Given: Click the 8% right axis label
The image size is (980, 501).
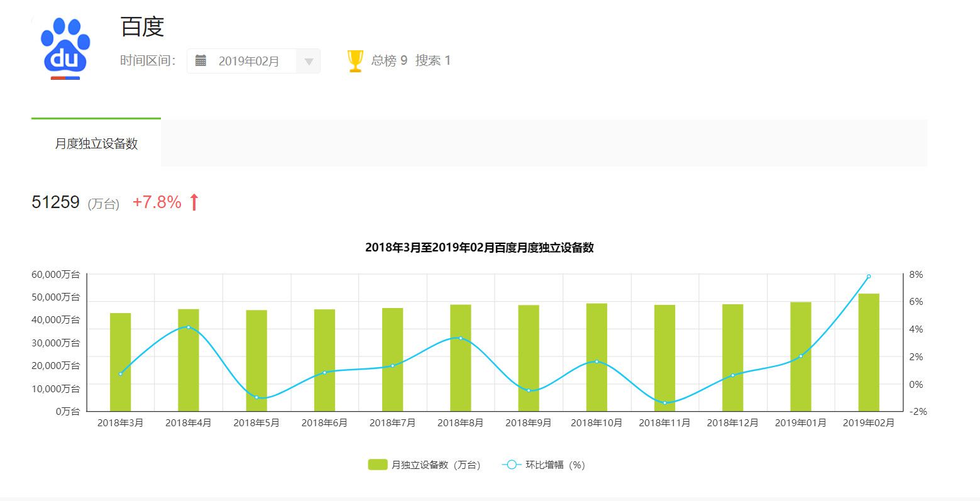Looking at the screenshot, I should click(916, 275).
